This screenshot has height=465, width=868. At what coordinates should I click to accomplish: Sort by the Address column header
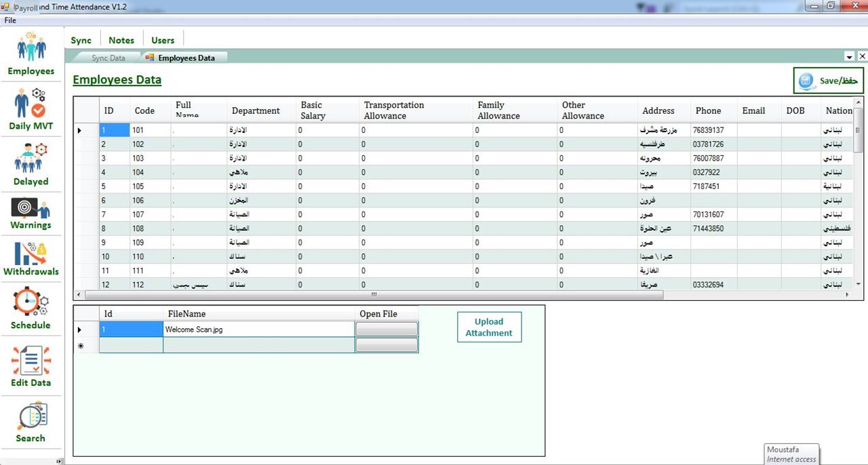[664, 110]
